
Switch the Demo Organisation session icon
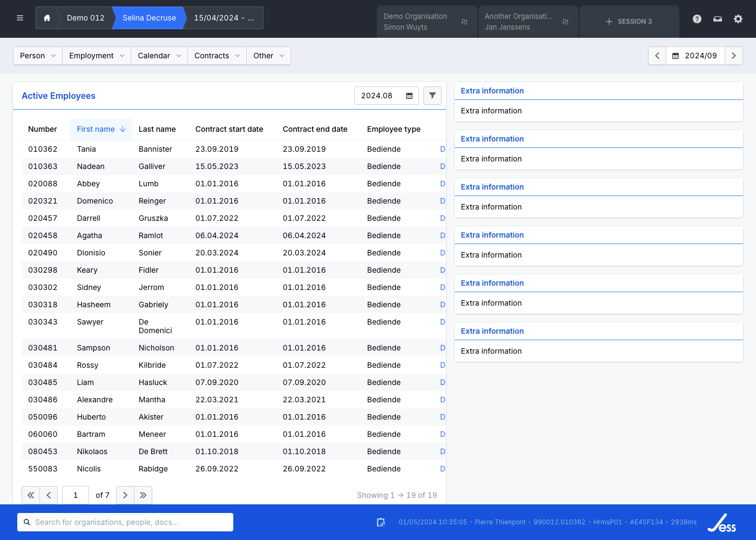(x=464, y=22)
